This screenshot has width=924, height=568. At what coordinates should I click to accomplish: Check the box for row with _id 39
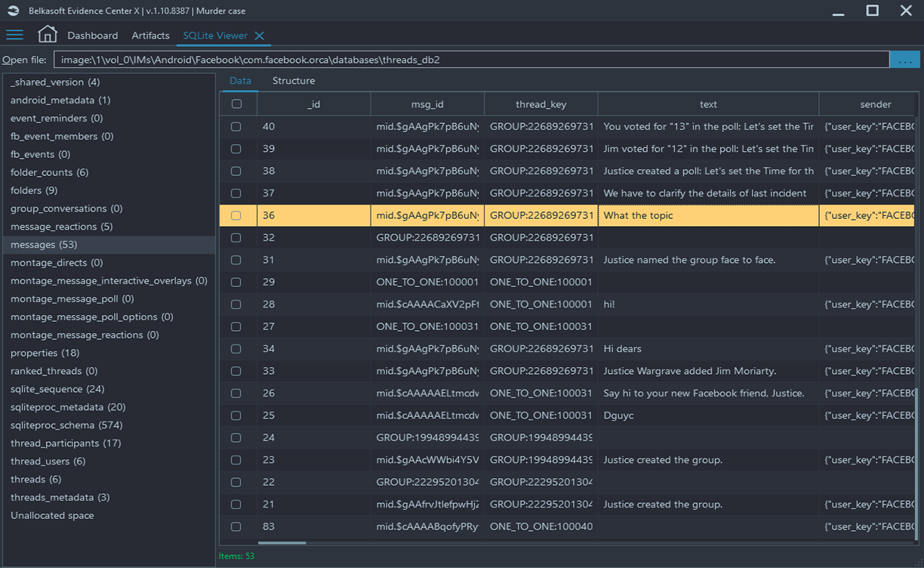(x=236, y=149)
